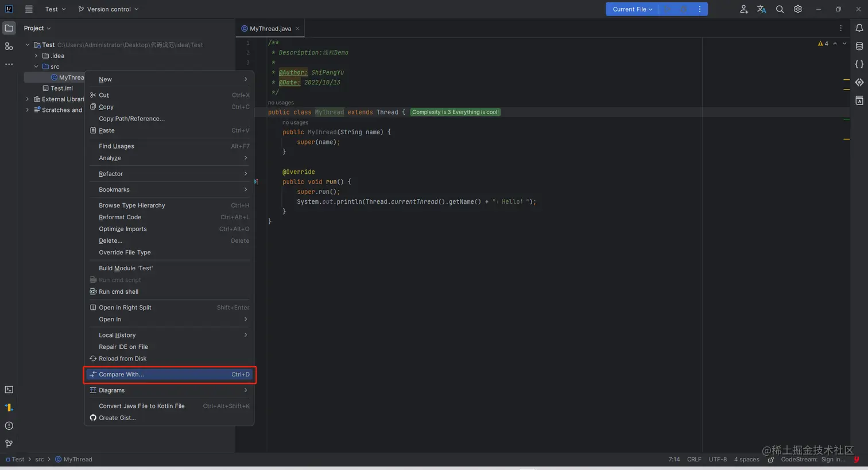
Task: Choose Find Usages
Action: 169,146
